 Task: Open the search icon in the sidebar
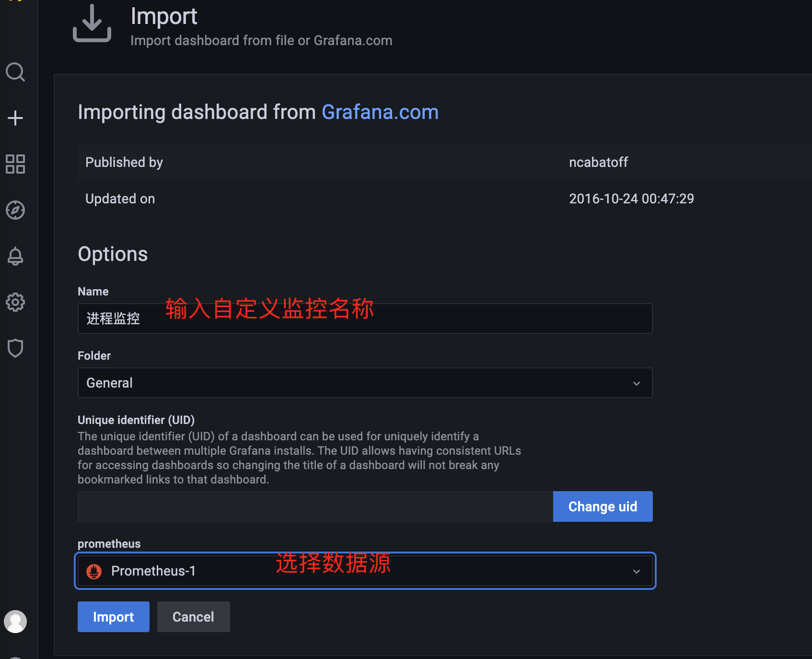pos(15,72)
